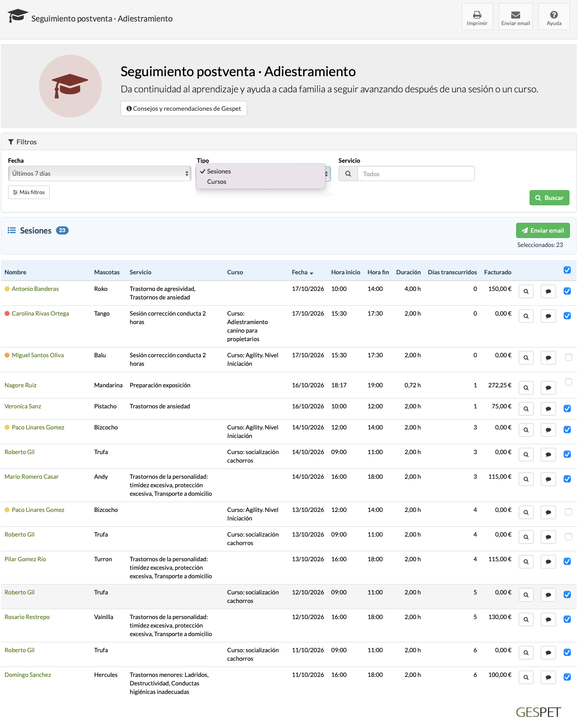Open comment bubble for Veronica Sanz
The width and height of the screenshot is (578, 728).
pos(548,409)
